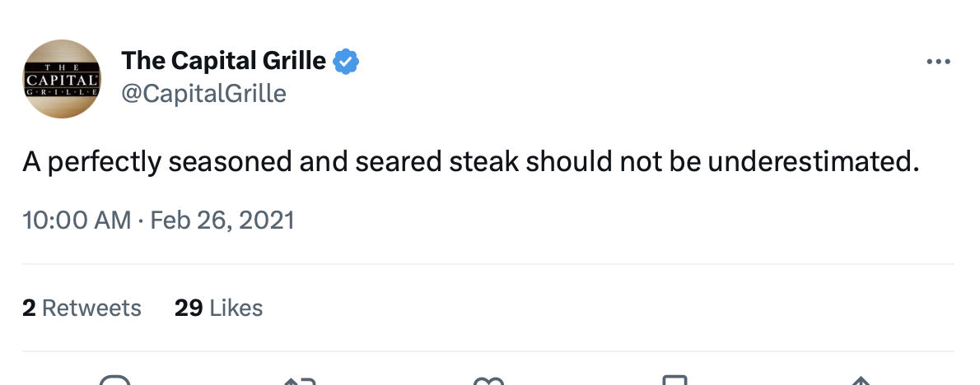
Task: Click the bold number 2 before Retweets
Action: [29, 308]
